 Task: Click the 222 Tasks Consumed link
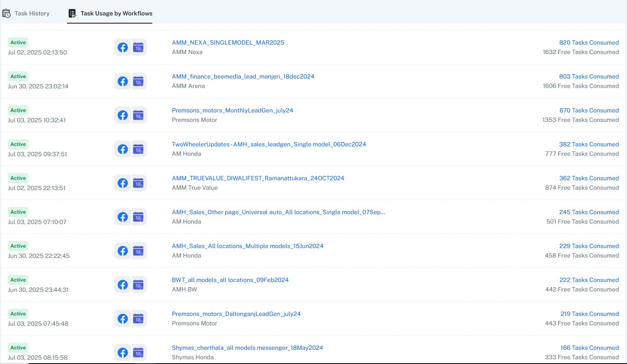tap(589, 280)
